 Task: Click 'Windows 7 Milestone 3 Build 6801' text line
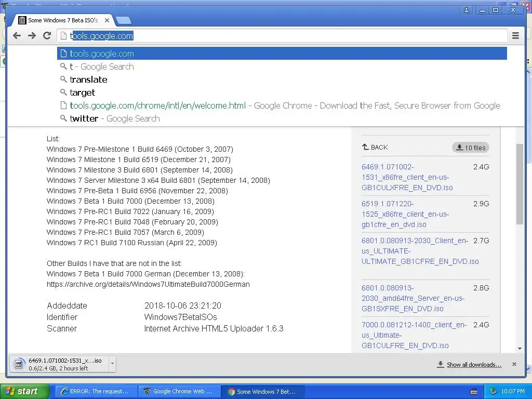point(139,170)
